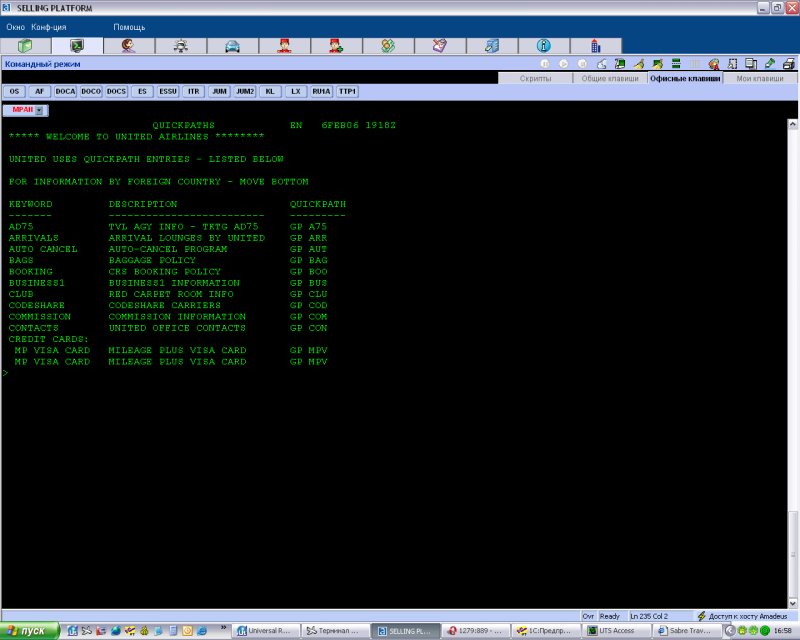Screen dimensions: 800x640
Task: Click the first green box module icon
Action: tap(25, 46)
